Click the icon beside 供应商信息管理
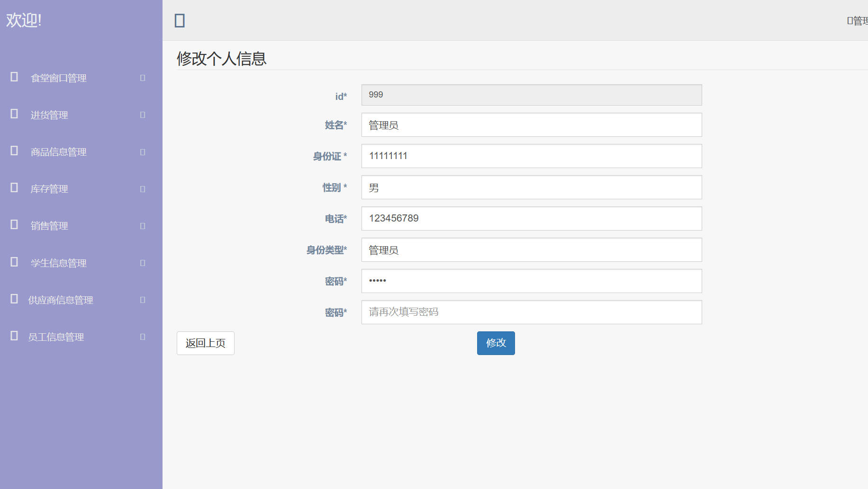868x489 pixels. coord(14,299)
